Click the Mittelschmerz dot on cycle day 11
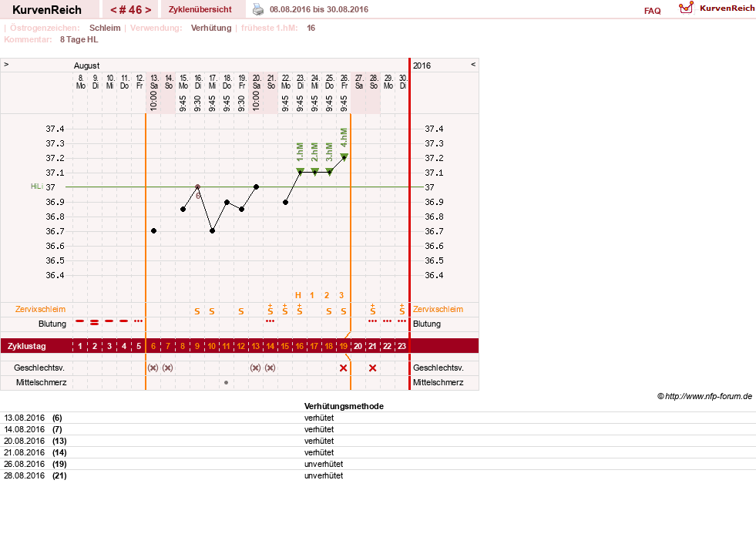 point(226,382)
